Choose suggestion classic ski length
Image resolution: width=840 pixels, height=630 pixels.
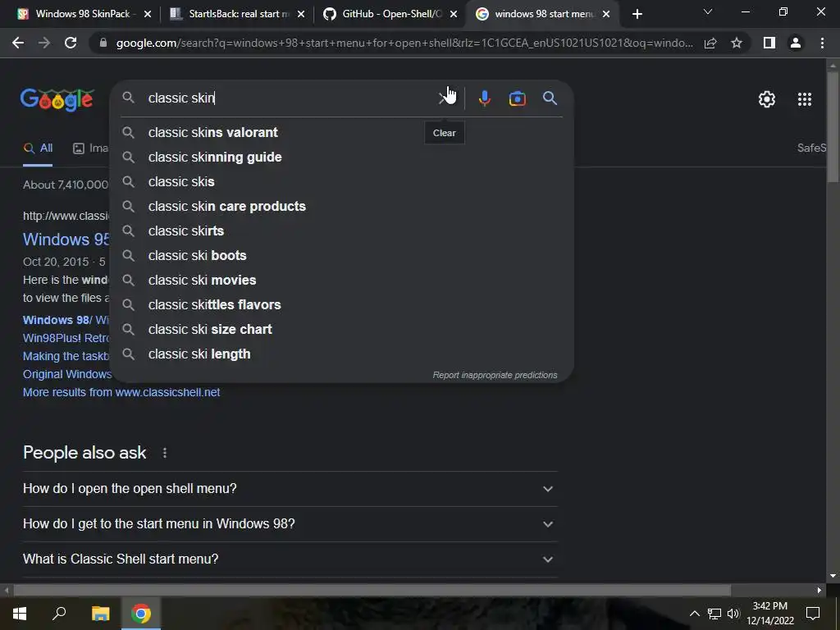click(x=342, y=354)
